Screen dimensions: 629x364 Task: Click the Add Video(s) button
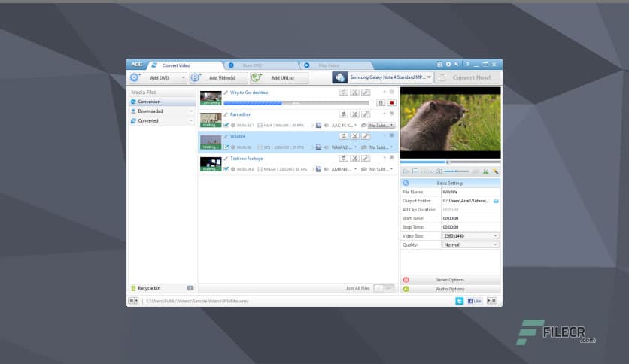pyautogui.click(x=218, y=77)
